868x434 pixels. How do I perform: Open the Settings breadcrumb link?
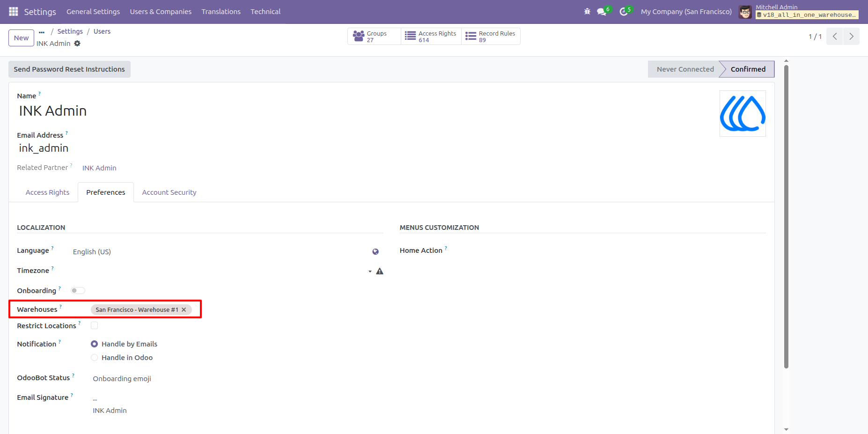(70, 31)
